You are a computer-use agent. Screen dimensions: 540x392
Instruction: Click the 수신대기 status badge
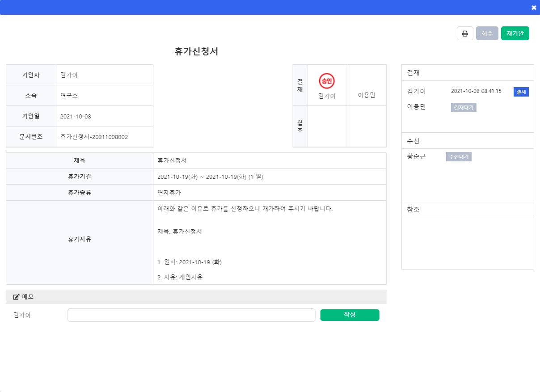459,157
